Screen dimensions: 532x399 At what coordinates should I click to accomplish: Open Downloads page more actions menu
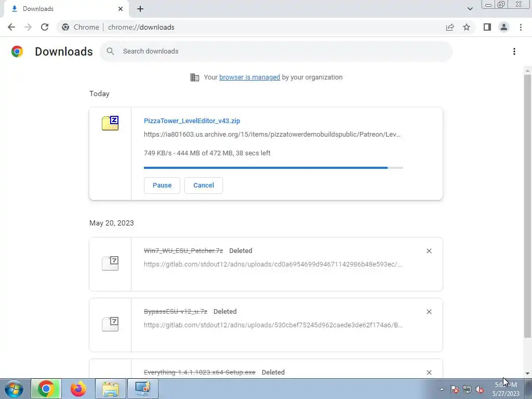point(514,51)
